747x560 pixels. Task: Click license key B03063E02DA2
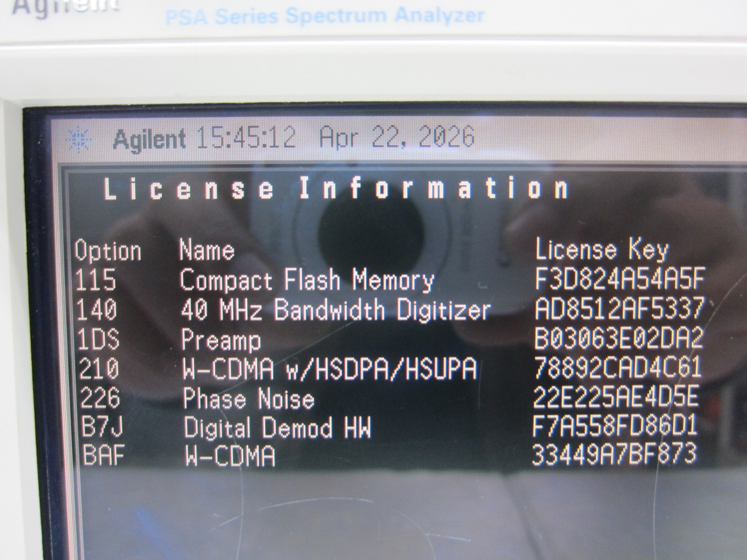(618, 338)
